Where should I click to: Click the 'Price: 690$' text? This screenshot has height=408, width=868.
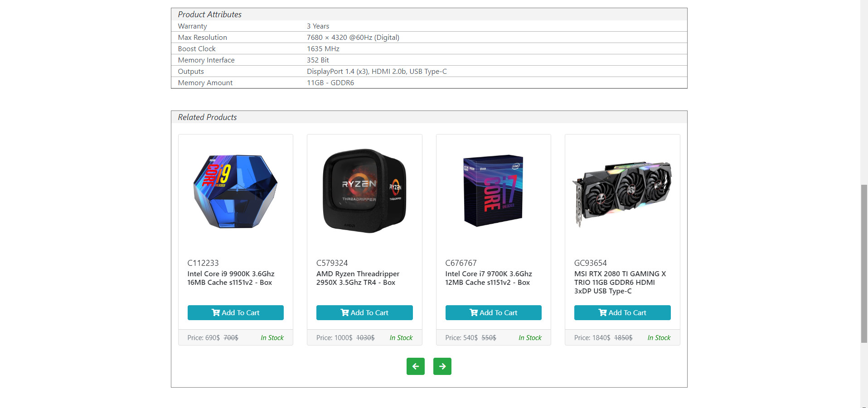pyautogui.click(x=204, y=338)
